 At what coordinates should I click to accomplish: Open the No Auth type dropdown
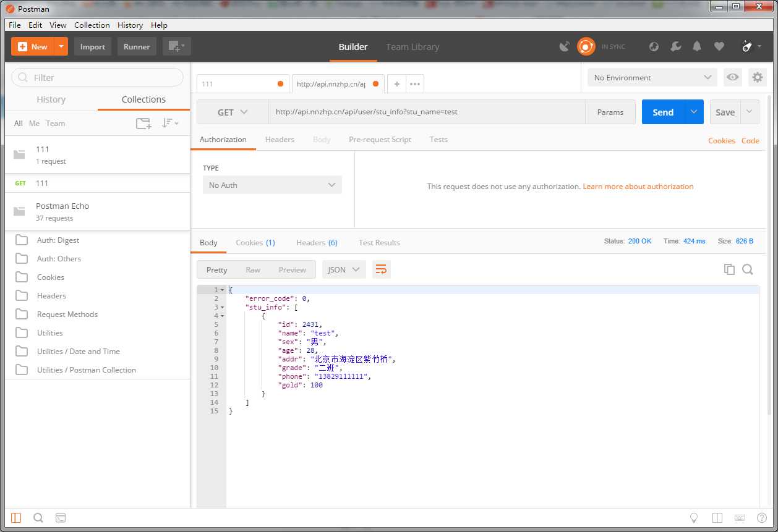272,185
